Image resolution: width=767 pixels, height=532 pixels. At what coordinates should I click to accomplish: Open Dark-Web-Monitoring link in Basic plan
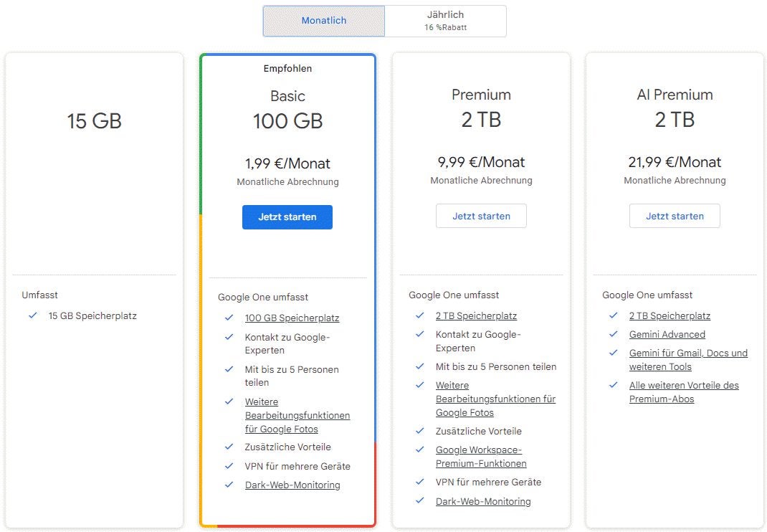(x=292, y=485)
